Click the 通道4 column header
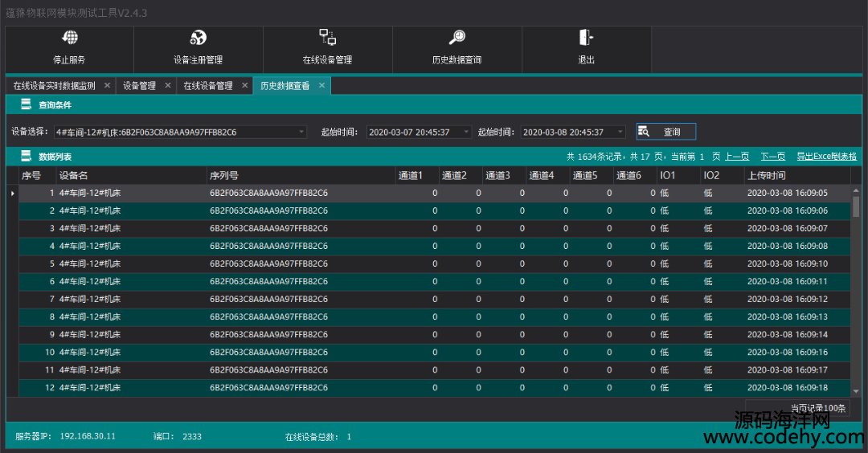The image size is (868, 453). 549,175
